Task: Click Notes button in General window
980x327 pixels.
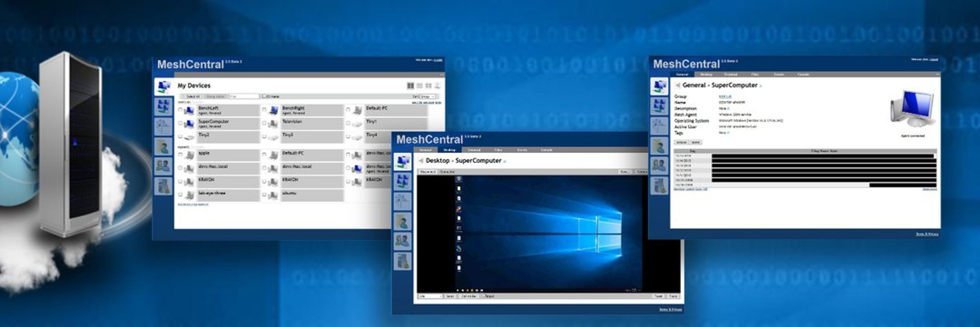Action: point(695,142)
